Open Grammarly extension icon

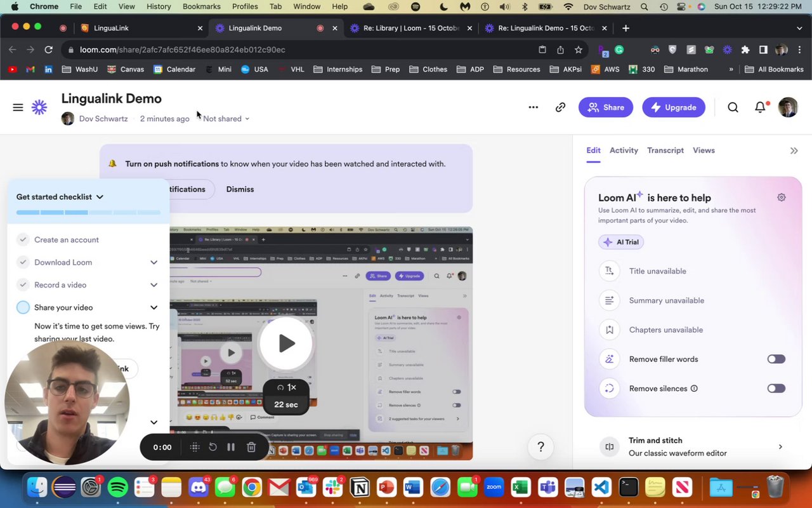point(619,50)
